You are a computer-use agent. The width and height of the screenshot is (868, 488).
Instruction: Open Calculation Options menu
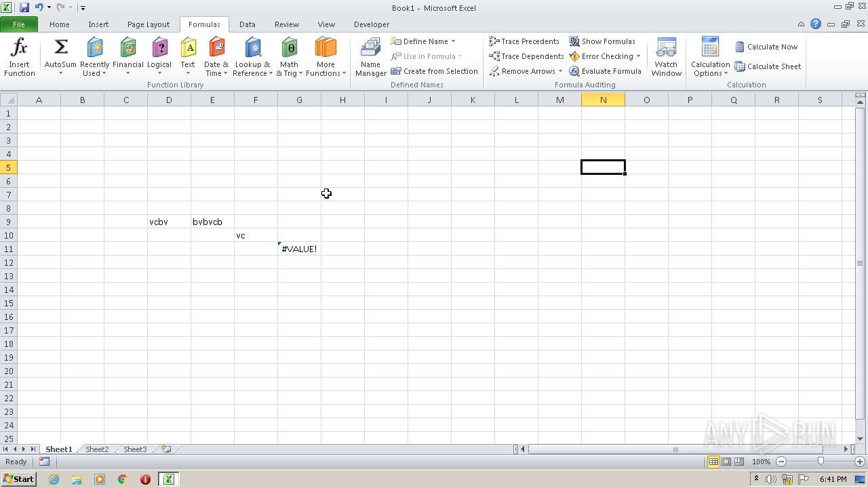[710, 57]
